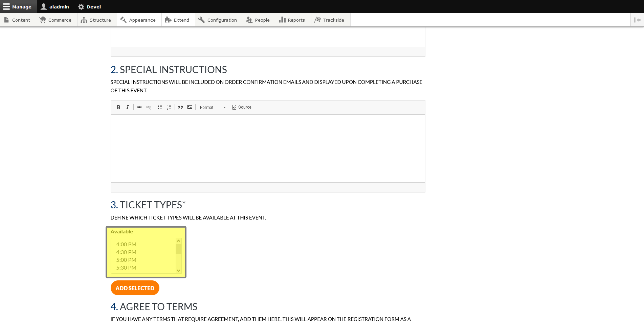The width and height of the screenshot is (644, 323).
Task: Insert a link in the editor
Action: click(139, 107)
